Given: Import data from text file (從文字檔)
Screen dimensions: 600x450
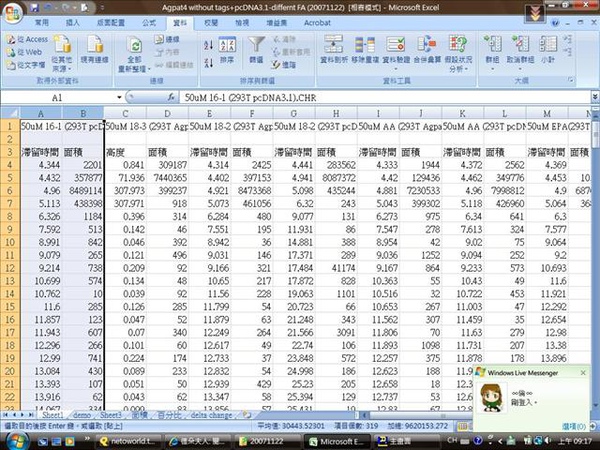Looking at the screenshot, I should click(x=26, y=65).
